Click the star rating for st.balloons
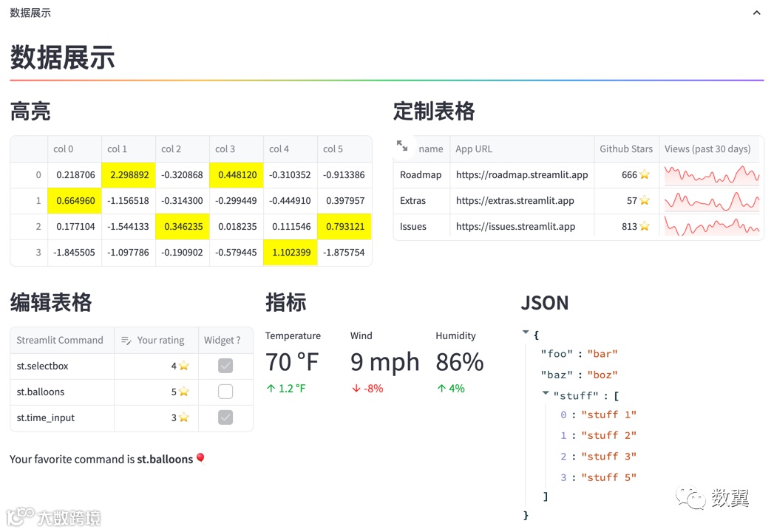774x532 pixels. [183, 392]
